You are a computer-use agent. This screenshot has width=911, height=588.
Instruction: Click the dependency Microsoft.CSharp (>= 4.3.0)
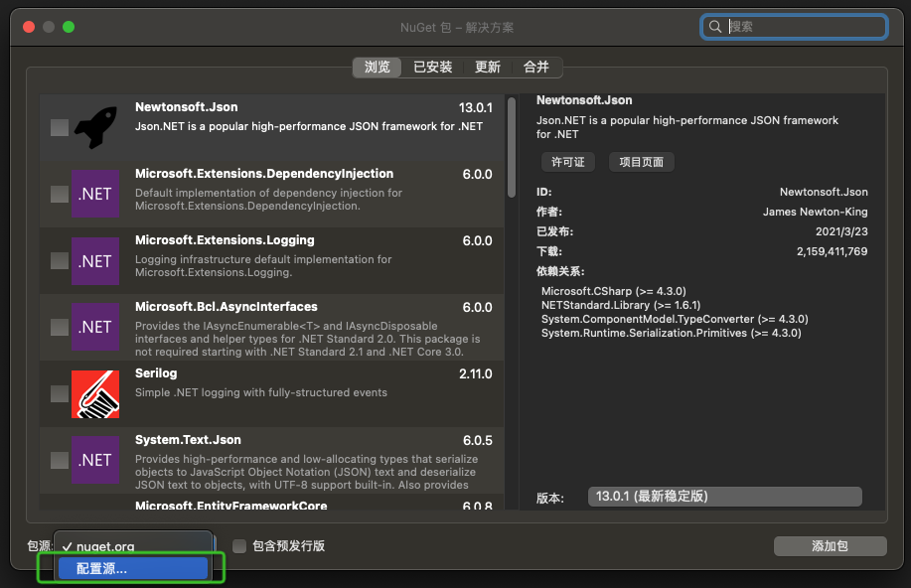614,291
